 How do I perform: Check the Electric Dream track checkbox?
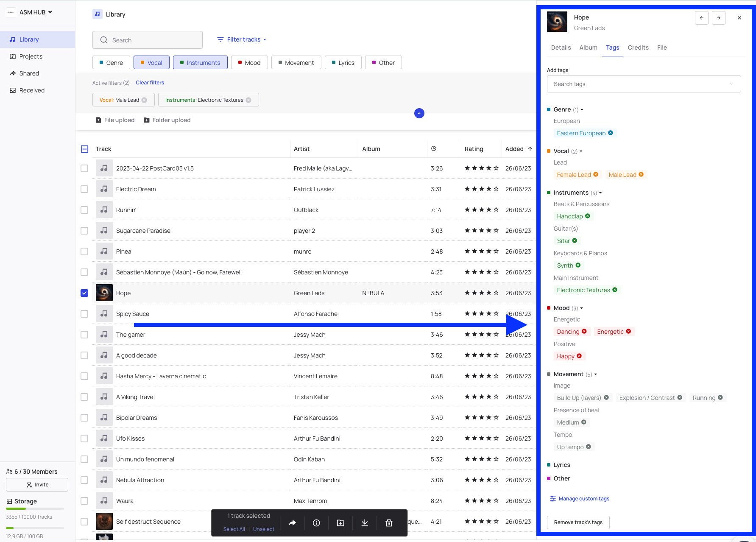84,189
